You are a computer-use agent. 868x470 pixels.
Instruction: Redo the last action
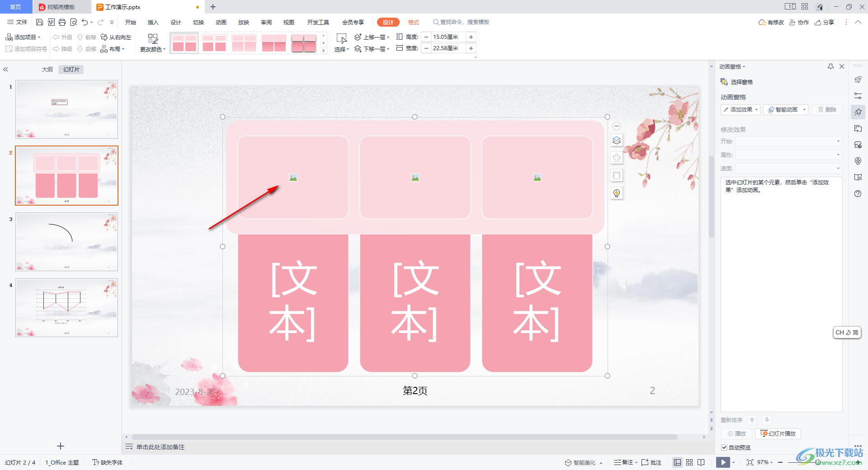100,22
